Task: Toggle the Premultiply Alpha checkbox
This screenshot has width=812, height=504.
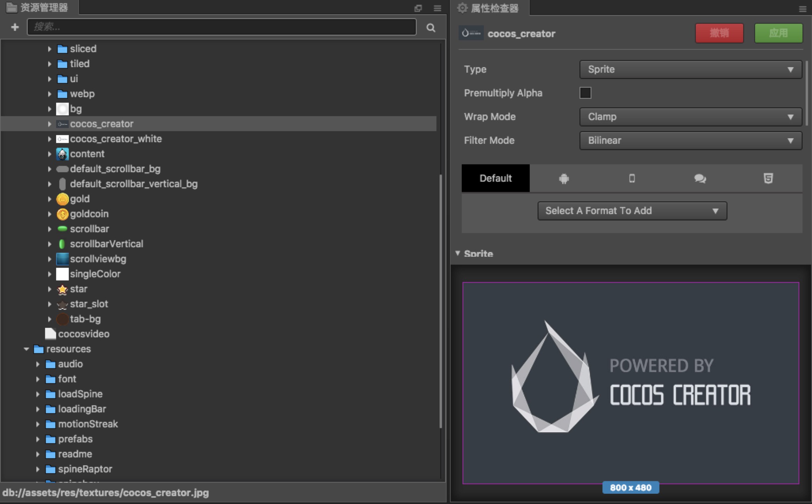Action: point(585,93)
